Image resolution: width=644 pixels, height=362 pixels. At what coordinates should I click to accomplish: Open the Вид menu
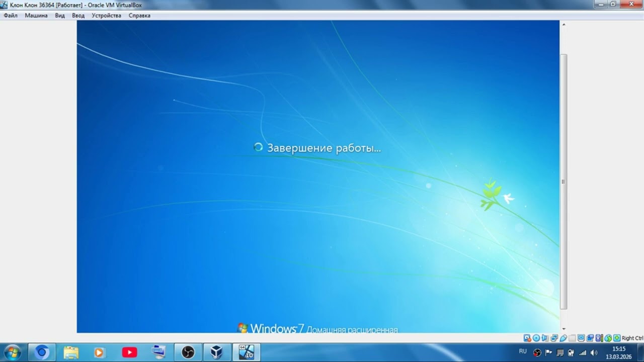60,16
